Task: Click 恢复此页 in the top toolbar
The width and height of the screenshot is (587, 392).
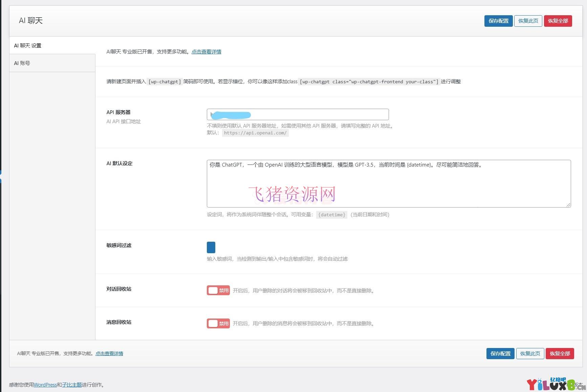Action: click(x=528, y=21)
